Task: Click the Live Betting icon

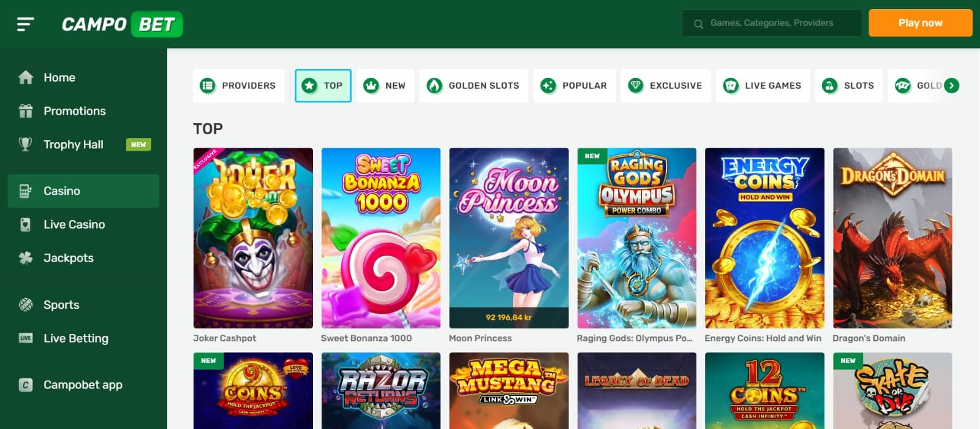Action: pos(26,338)
